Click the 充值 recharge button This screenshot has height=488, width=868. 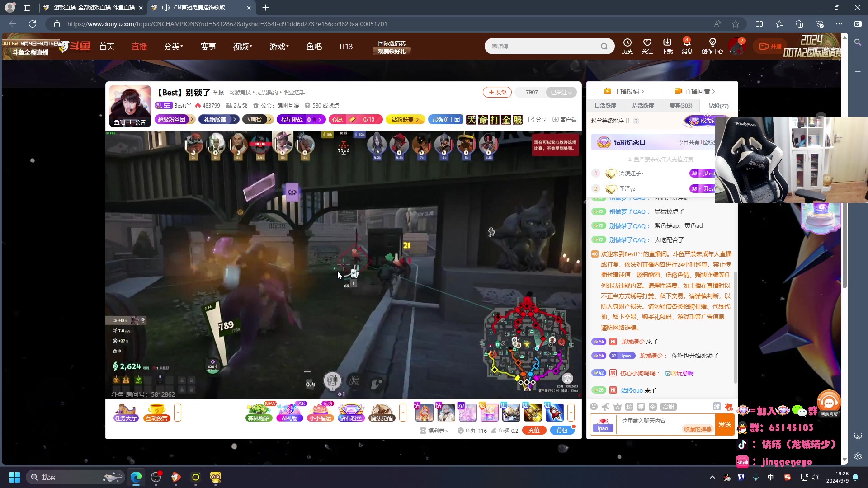click(534, 430)
